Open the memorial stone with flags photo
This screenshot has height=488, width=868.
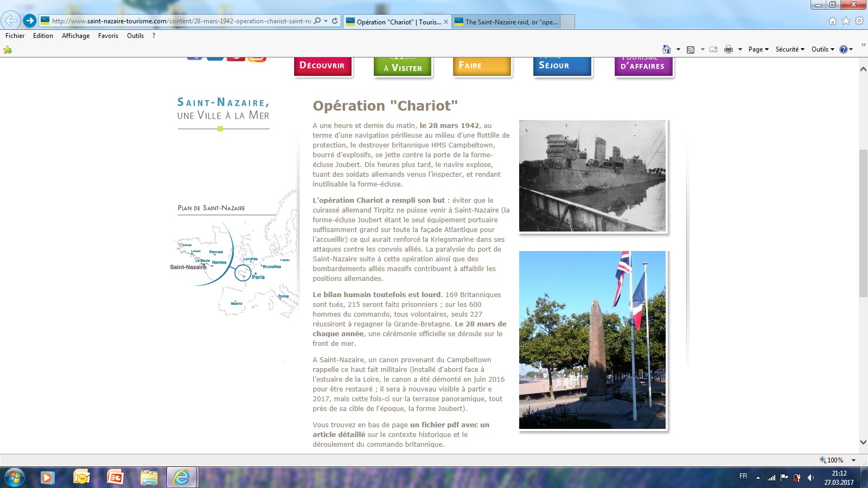[592, 340]
